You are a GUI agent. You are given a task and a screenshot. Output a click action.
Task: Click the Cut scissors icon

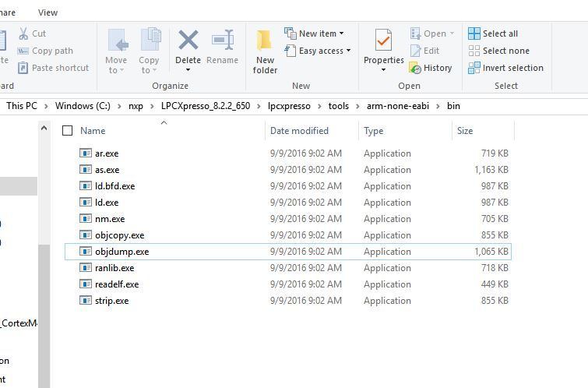[23, 34]
